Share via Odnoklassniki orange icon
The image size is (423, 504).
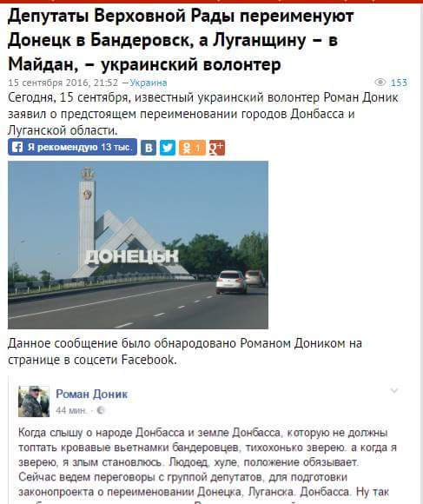192,148
